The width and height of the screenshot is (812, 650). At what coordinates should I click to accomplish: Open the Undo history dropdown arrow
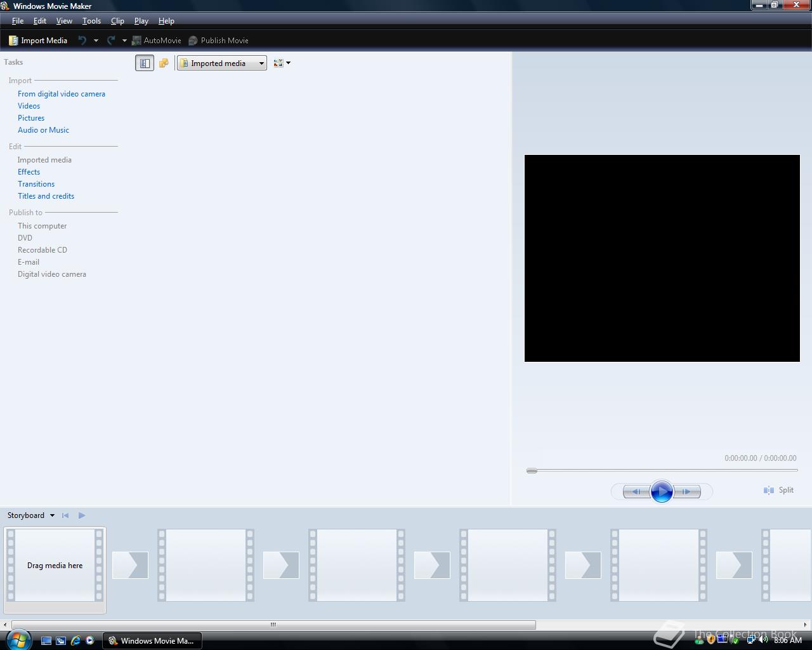click(x=96, y=41)
